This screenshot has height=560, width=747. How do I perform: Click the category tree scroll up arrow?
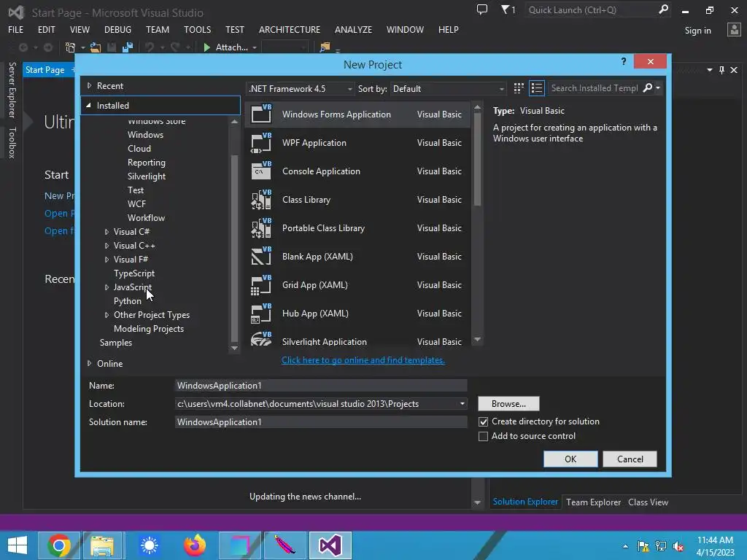pyautogui.click(x=234, y=122)
